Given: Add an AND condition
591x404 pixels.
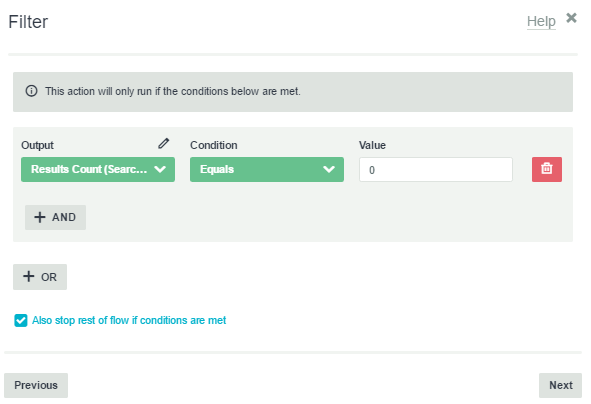Looking at the screenshot, I should point(55,217).
